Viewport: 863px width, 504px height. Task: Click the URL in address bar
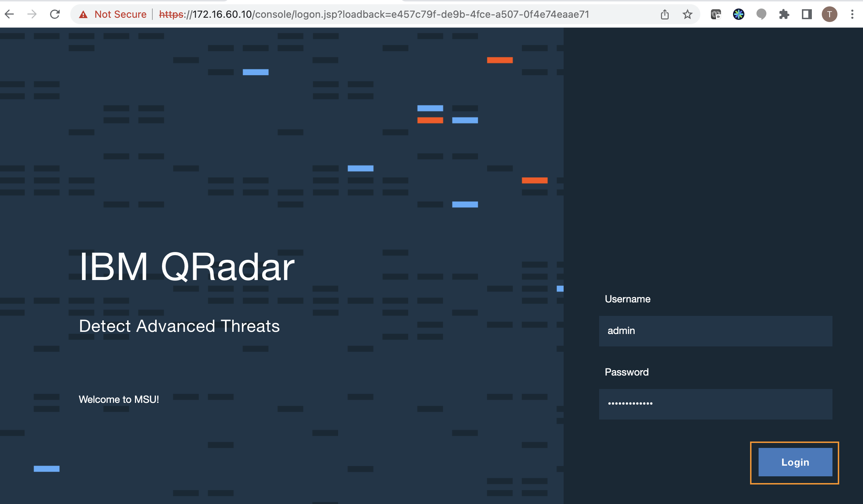tap(373, 15)
